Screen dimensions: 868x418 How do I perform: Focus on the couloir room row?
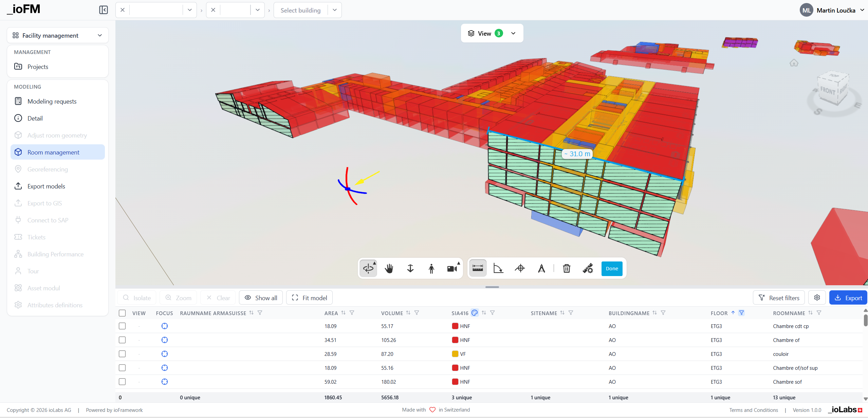click(x=165, y=354)
